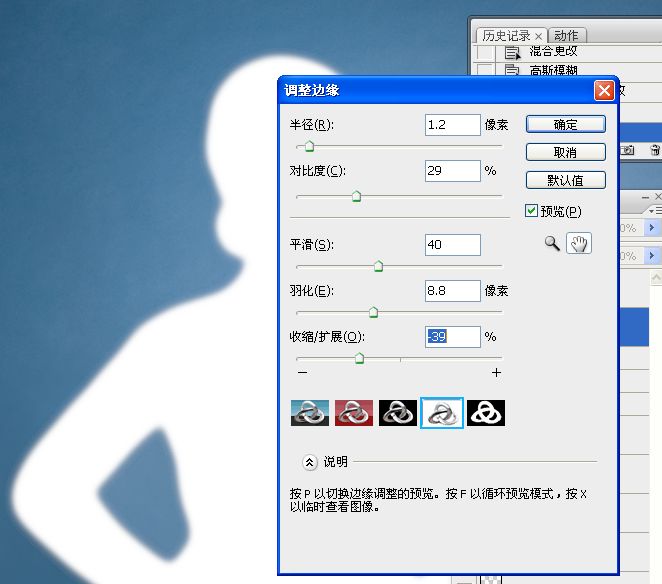
Task: Select the Hand tool icon
Action: pyautogui.click(x=579, y=243)
